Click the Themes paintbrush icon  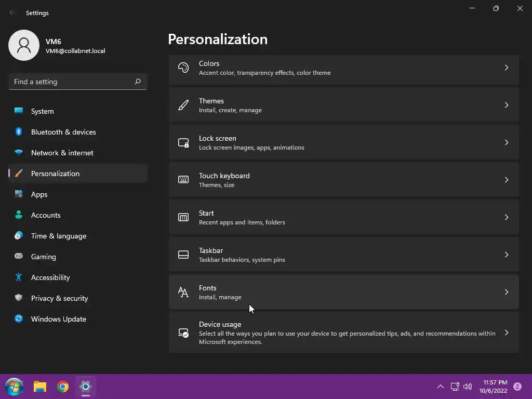[183, 105]
